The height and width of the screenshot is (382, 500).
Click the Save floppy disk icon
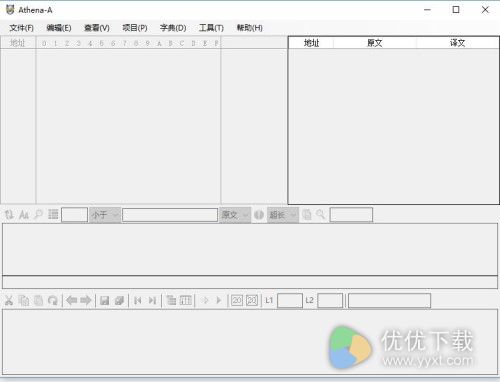tap(105, 301)
